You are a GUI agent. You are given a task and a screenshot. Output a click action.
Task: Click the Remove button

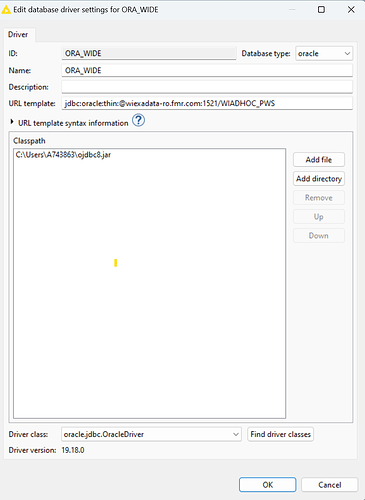pos(319,198)
